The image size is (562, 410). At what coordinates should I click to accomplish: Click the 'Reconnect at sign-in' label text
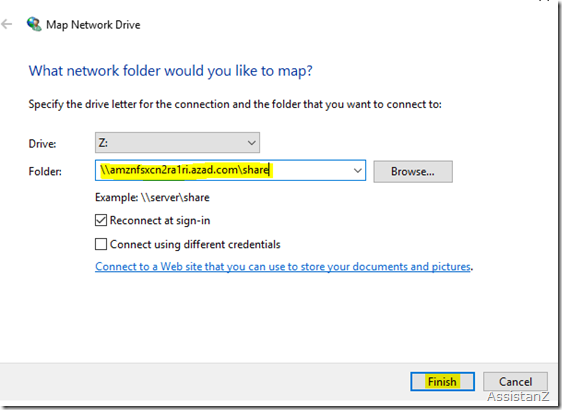[x=160, y=220]
